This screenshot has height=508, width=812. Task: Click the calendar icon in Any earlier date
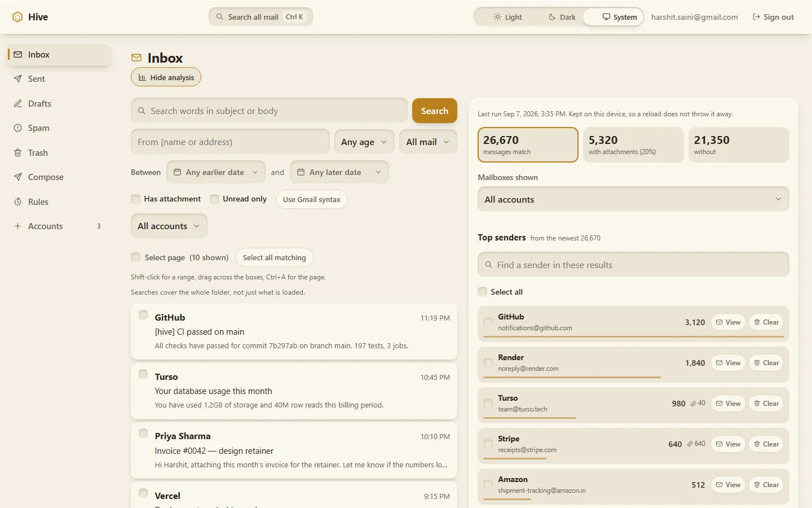coord(177,172)
